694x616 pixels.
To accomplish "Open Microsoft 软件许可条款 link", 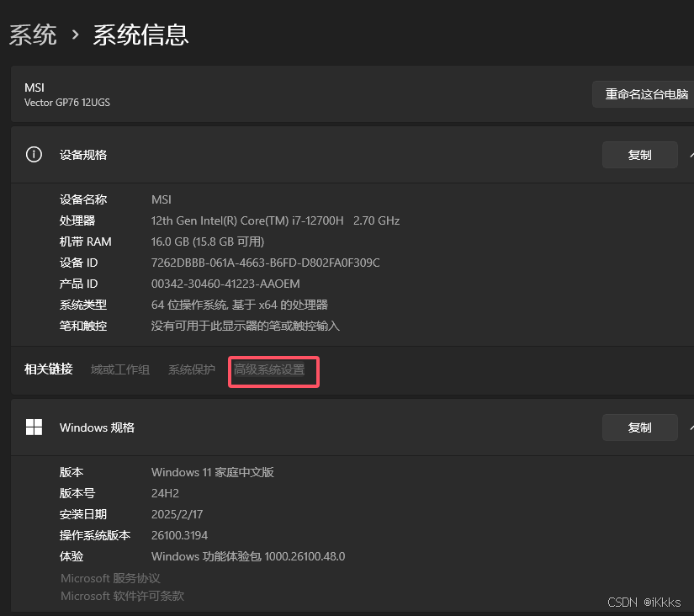I will (x=122, y=596).
